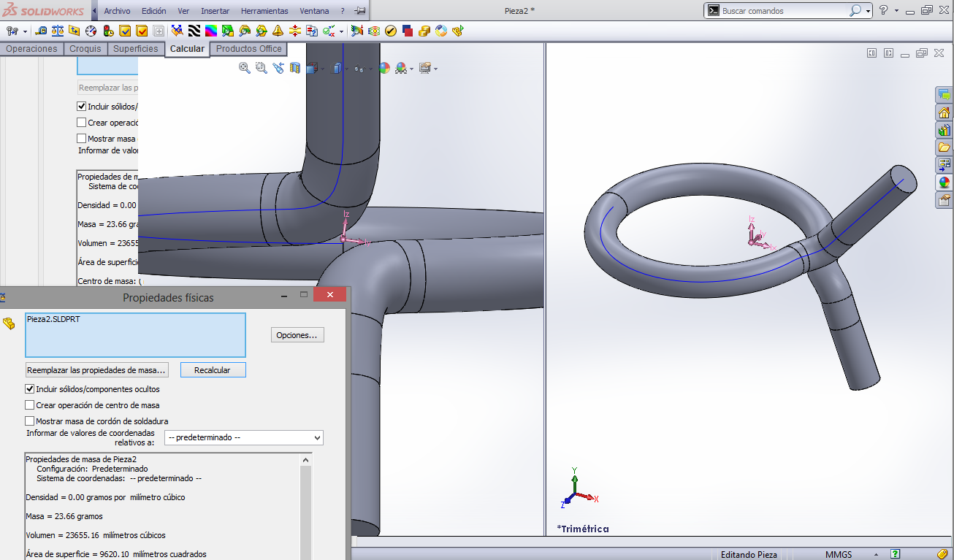Screen dimensions: 954x560
Task: Click the *Trimétrica view label
Action: tap(582, 529)
